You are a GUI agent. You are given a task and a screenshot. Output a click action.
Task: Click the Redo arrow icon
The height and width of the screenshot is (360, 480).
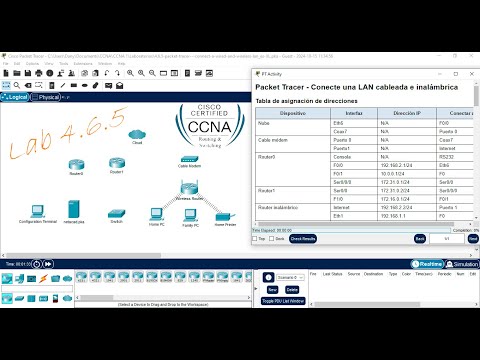tap(118, 73)
